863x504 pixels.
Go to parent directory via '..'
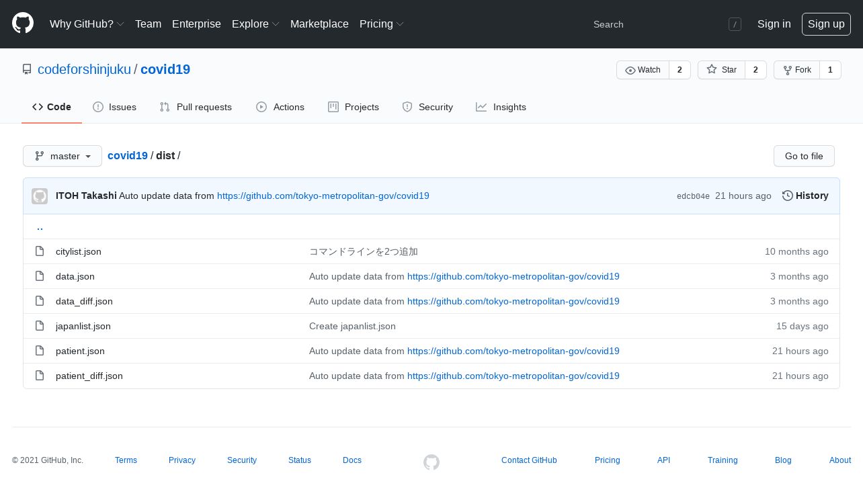40,226
